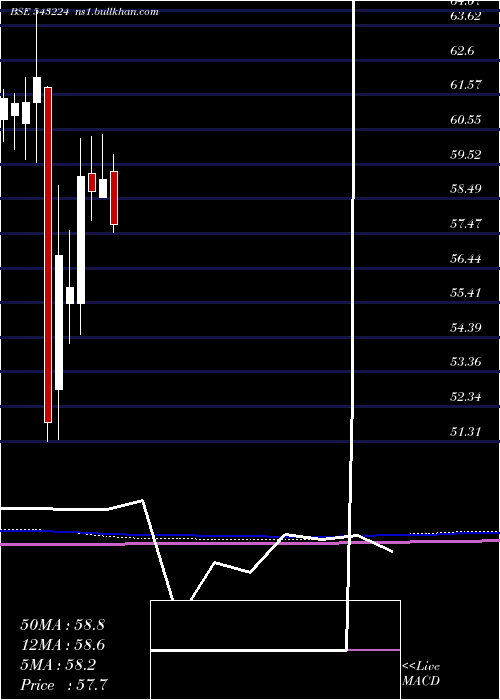
Task: Click the last red candlestick near 58.49
Action: [114, 198]
